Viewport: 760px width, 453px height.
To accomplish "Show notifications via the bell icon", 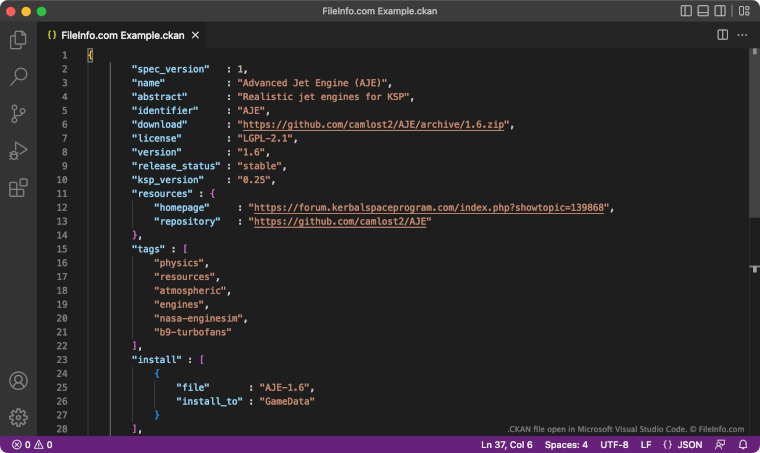I will pyautogui.click(x=743, y=444).
